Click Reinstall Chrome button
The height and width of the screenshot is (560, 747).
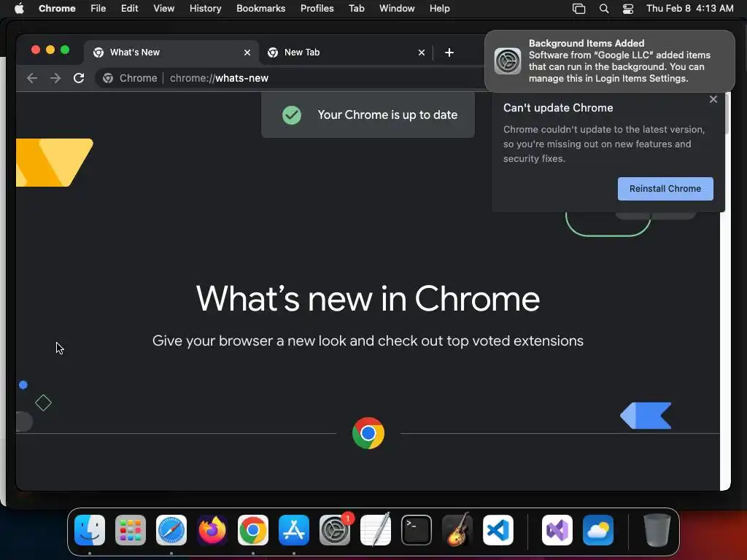click(665, 189)
